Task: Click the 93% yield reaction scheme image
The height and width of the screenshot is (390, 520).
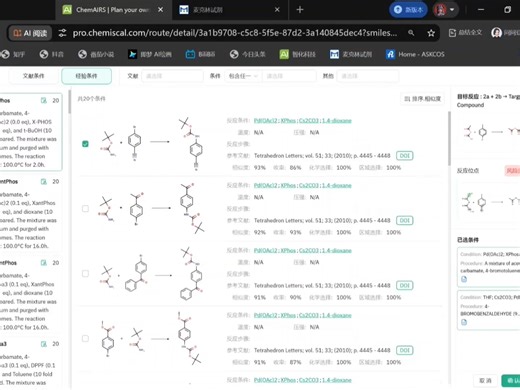Action: (152, 209)
